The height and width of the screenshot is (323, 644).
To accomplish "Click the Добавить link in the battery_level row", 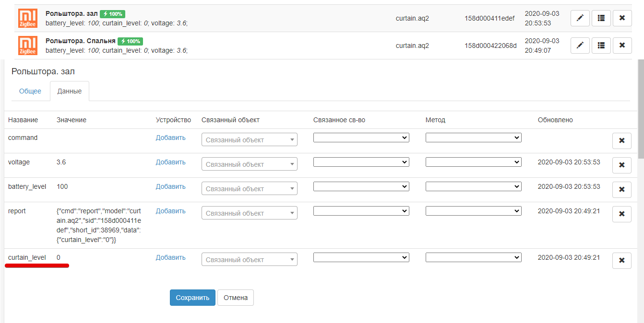I will [170, 186].
